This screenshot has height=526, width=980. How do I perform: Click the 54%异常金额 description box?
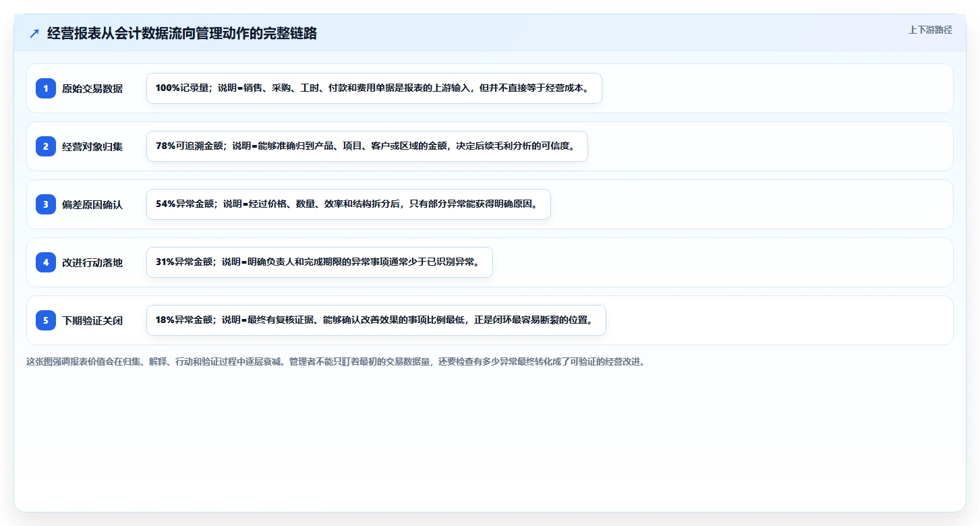[x=349, y=204]
